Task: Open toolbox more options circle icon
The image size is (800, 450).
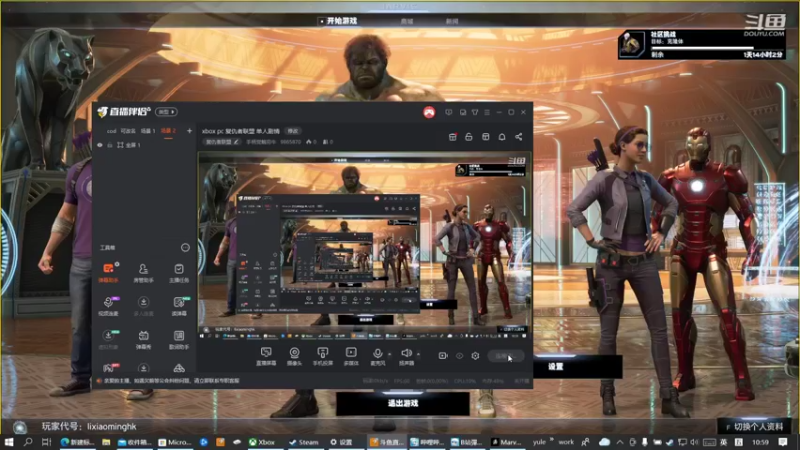Action: click(x=185, y=247)
